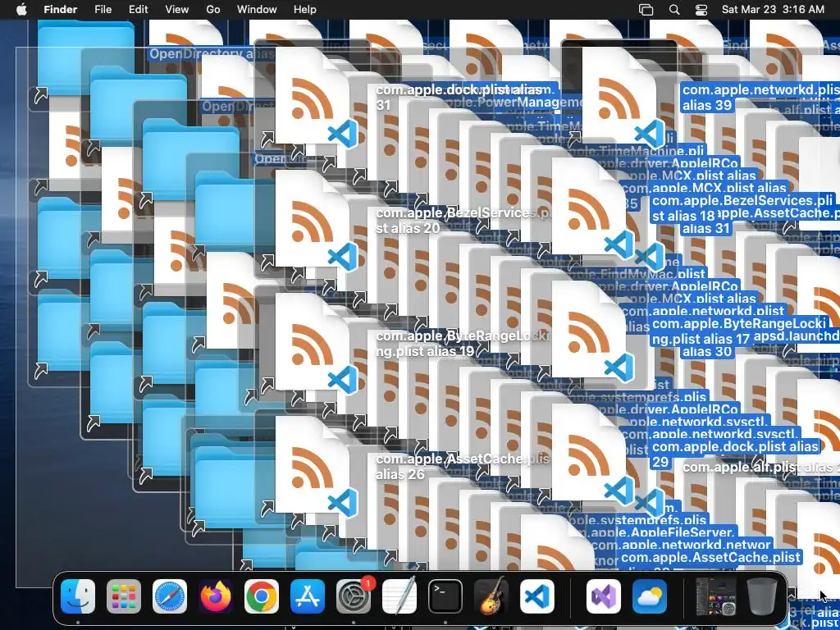Select the com.apple.BezelServices.plist alias 18 label
840x630 pixels.
point(742,208)
